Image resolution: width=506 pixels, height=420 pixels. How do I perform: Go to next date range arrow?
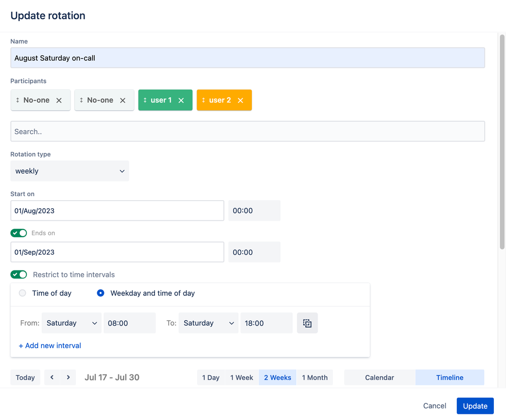pyautogui.click(x=68, y=377)
